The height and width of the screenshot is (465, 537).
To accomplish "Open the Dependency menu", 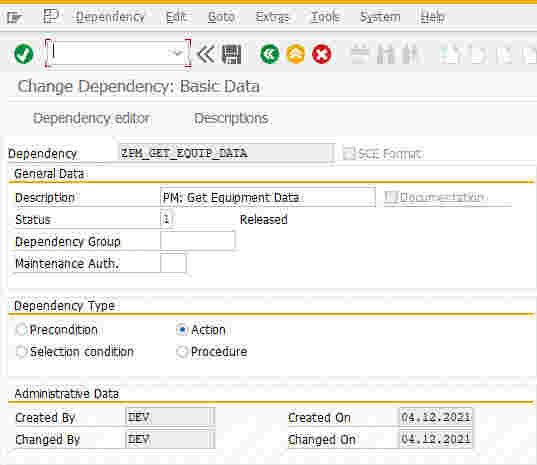I will pyautogui.click(x=110, y=17).
